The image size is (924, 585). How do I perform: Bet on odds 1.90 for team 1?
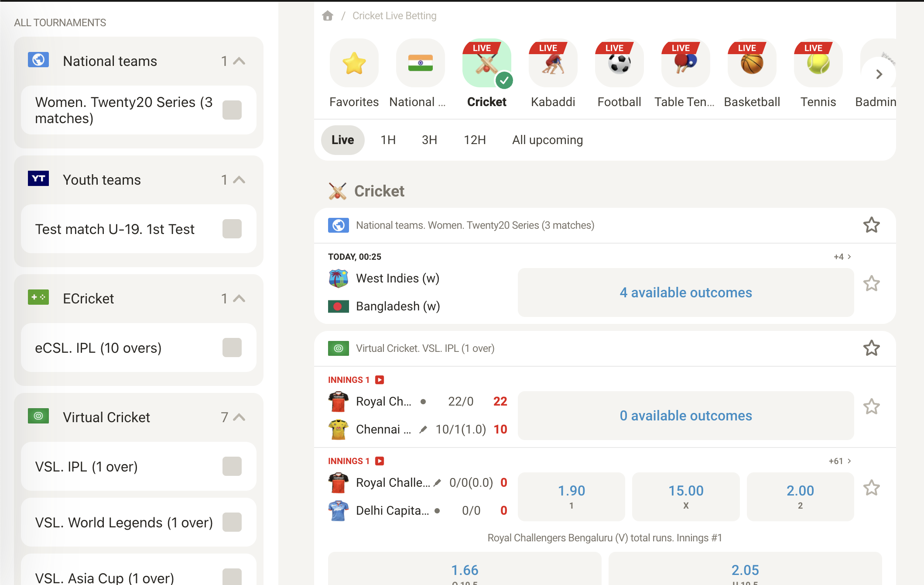pos(571,496)
